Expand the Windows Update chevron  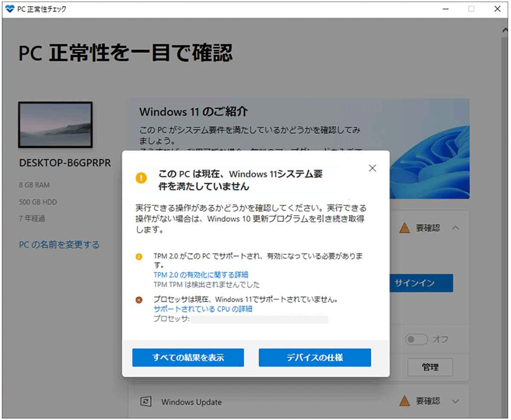tap(456, 401)
